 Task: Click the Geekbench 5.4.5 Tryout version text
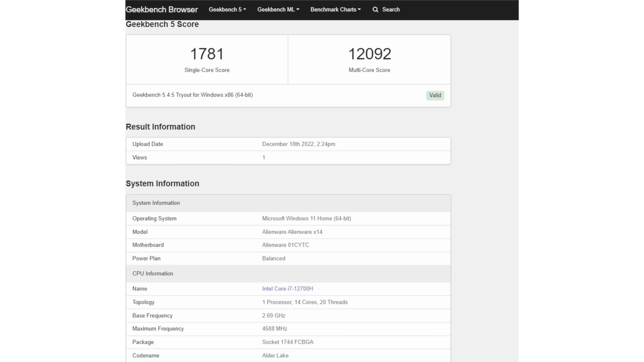pyautogui.click(x=192, y=95)
